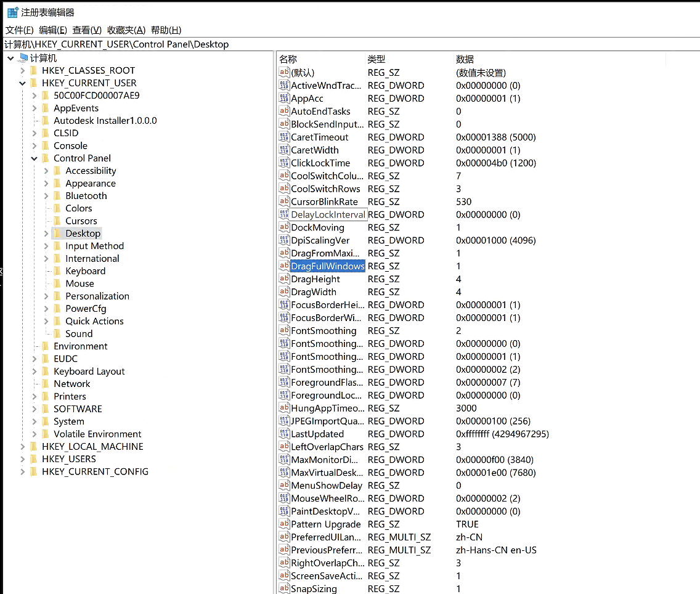Click the computer icon at tree root

(23, 58)
